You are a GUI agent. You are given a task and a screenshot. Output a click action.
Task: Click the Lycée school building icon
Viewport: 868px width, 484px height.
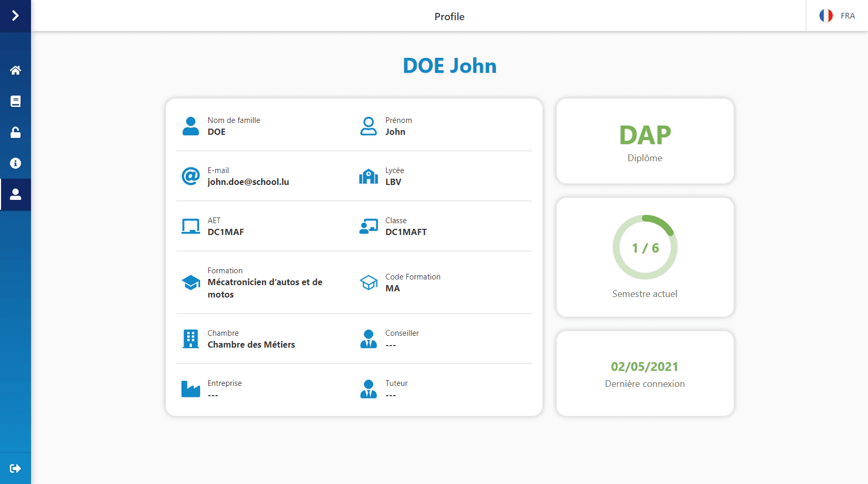click(369, 176)
